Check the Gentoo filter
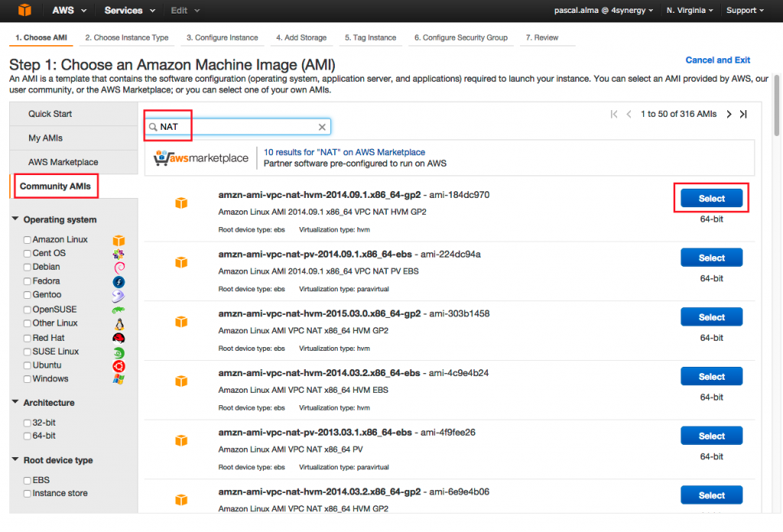Screen dimensions: 783x532 click(28, 296)
